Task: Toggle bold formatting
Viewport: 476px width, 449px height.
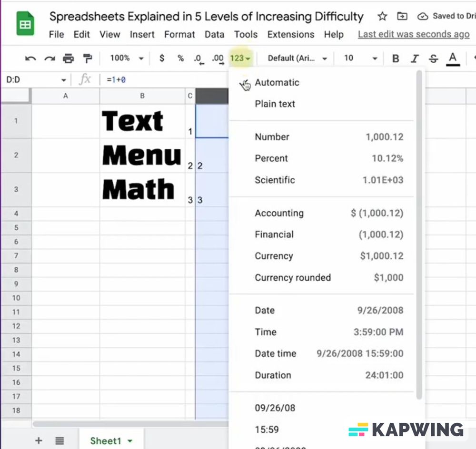Action: click(x=396, y=58)
